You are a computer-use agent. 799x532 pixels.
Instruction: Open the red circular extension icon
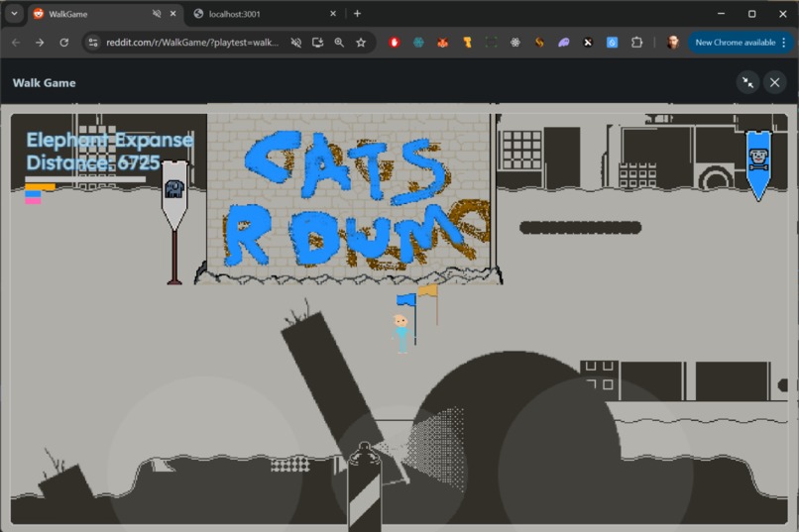point(394,43)
